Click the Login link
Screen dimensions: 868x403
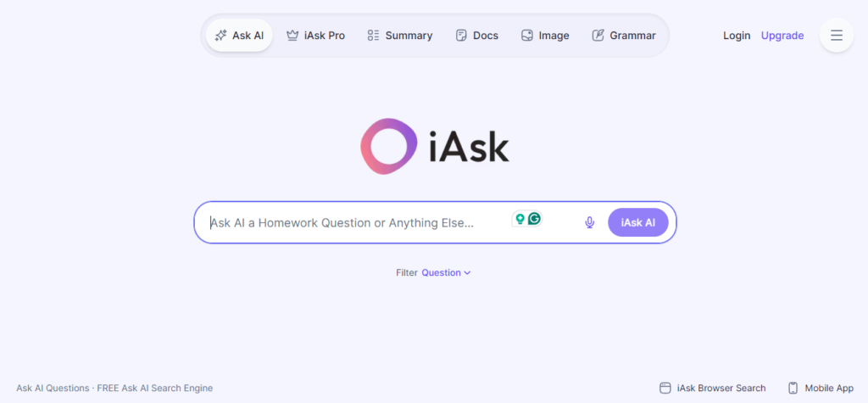pyautogui.click(x=737, y=36)
